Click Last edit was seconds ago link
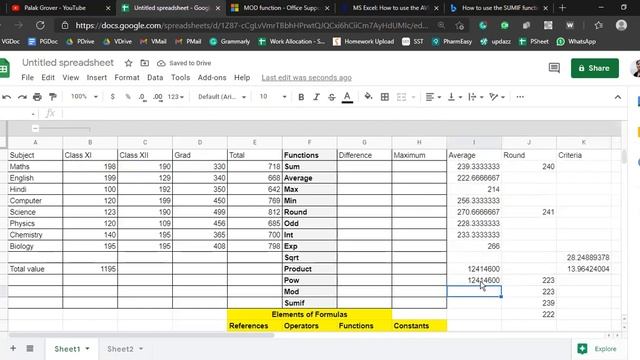The image size is (640, 360). point(307,78)
